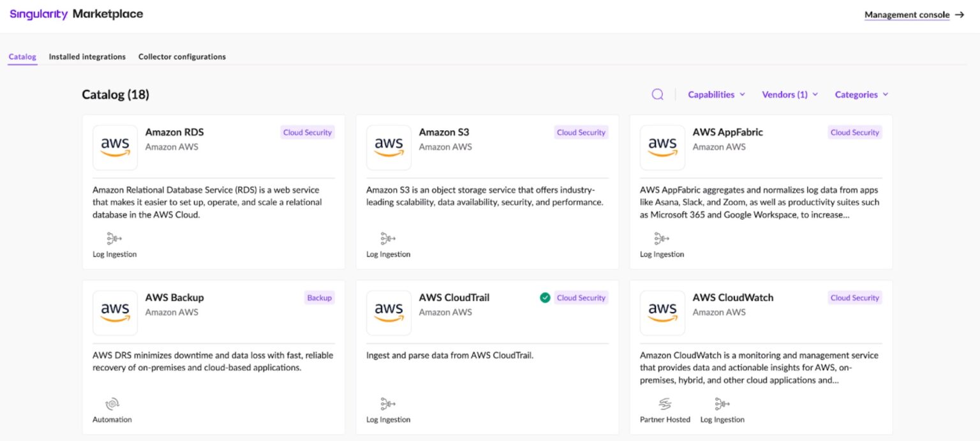Select the Log Ingestion icon on Amazon S3
This screenshot has width=980, height=441.
coord(389,238)
